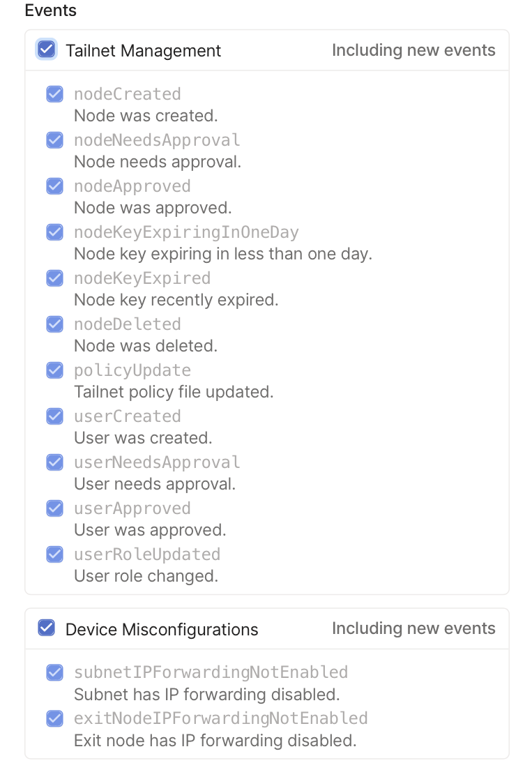The image size is (532, 763).
Task: Disable the userCreated event checkbox
Action: (x=54, y=416)
